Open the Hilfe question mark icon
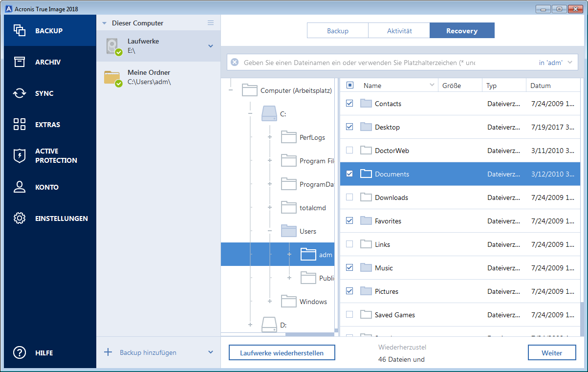This screenshot has width=588, height=372. 19,352
